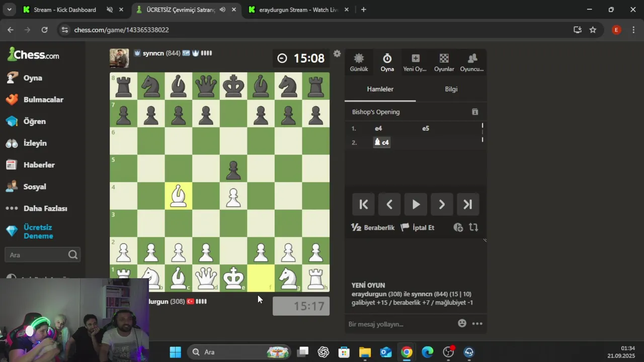644x362 pixels.
Task: Focus the sidebar Ara search field
Action: (42, 255)
